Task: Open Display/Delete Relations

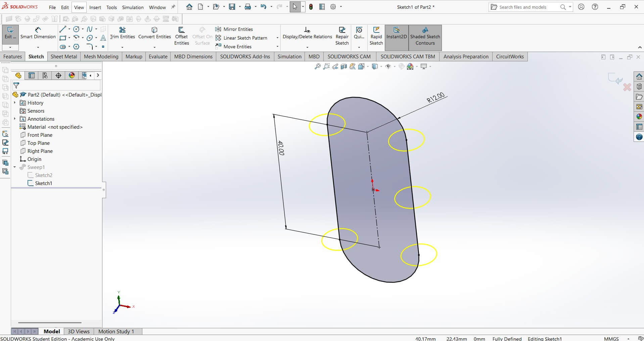Action: (x=307, y=33)
